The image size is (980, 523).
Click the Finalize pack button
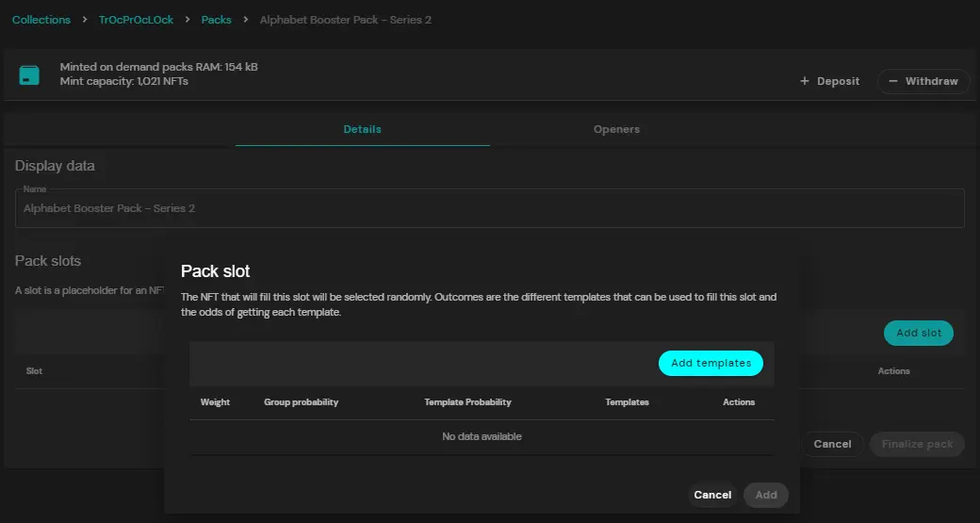[x=917, y=444]
